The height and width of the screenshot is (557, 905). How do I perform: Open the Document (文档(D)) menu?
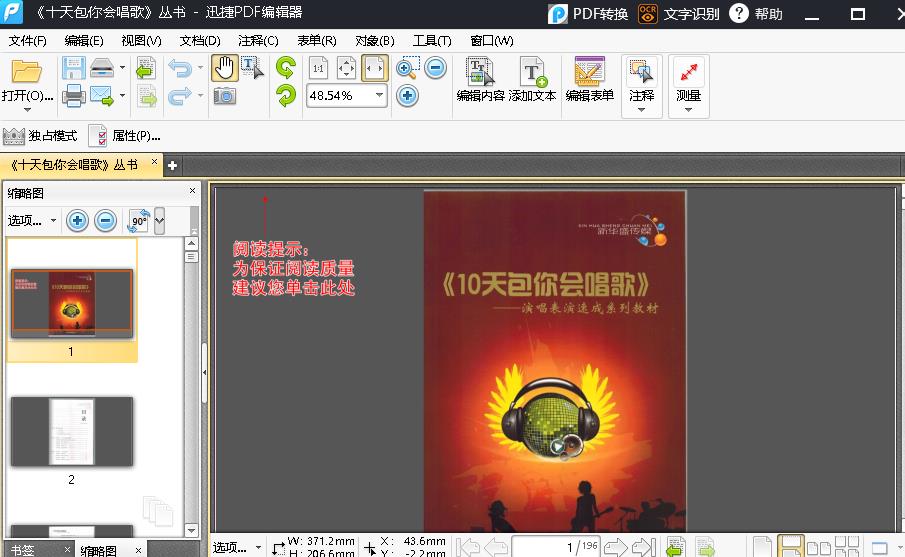pos(200,41)
